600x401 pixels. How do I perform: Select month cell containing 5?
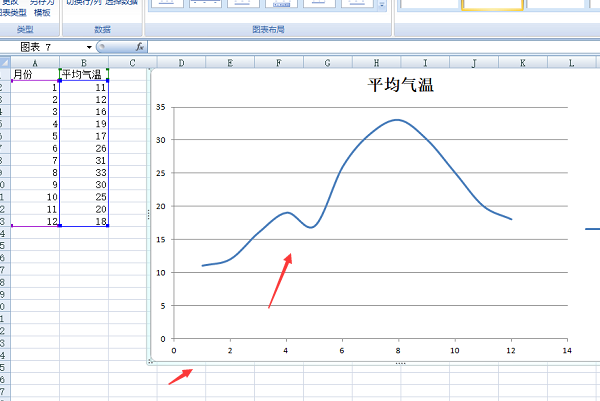[x=35, y=136]
